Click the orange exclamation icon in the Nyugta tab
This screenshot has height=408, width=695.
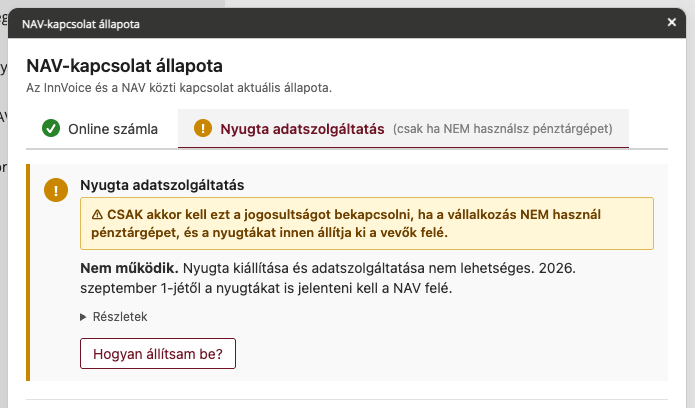point(203,128)
